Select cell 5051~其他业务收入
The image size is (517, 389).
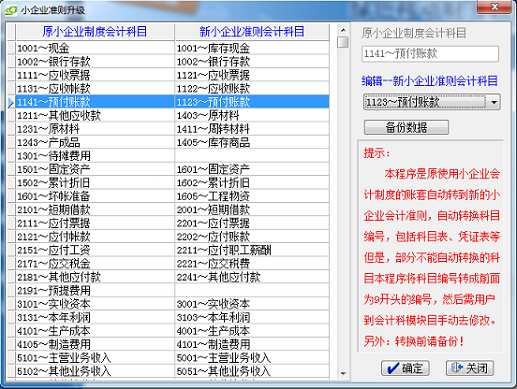[252, 371]
